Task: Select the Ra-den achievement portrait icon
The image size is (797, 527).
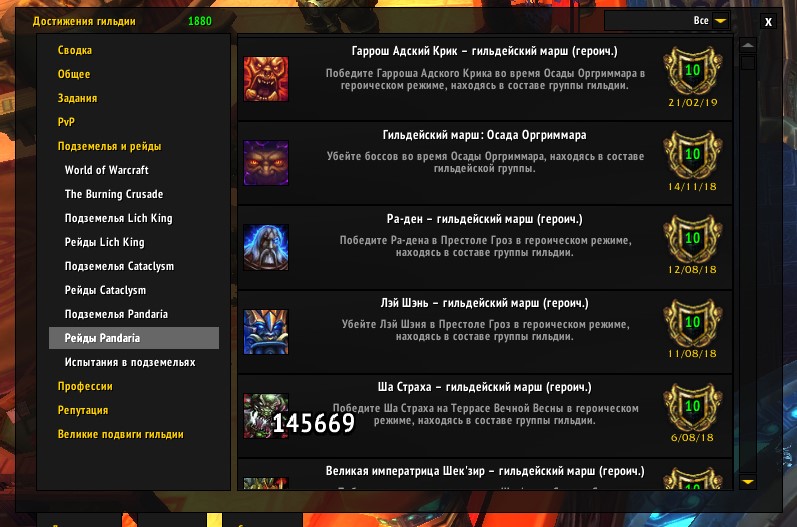Action: [x=266, y=247]
